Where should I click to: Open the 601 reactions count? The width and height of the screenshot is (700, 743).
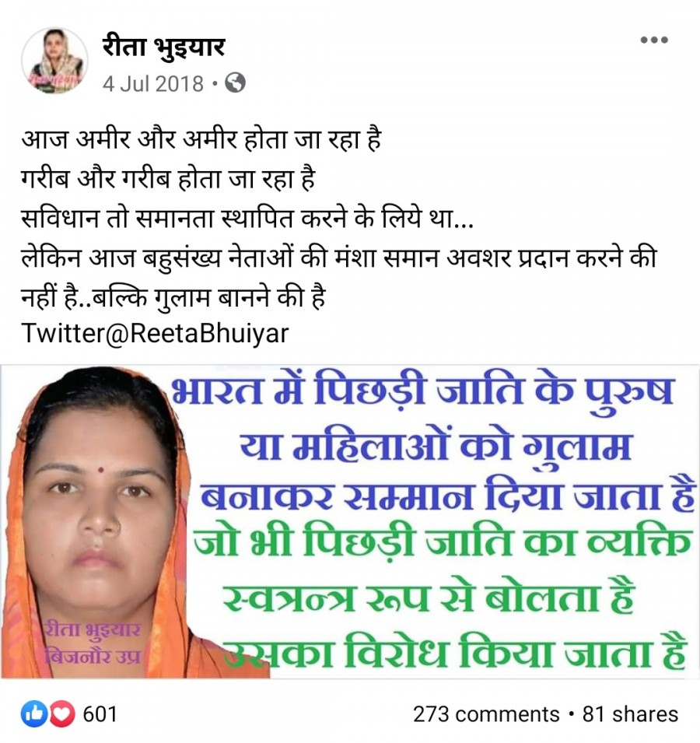(x=100, y=714)
